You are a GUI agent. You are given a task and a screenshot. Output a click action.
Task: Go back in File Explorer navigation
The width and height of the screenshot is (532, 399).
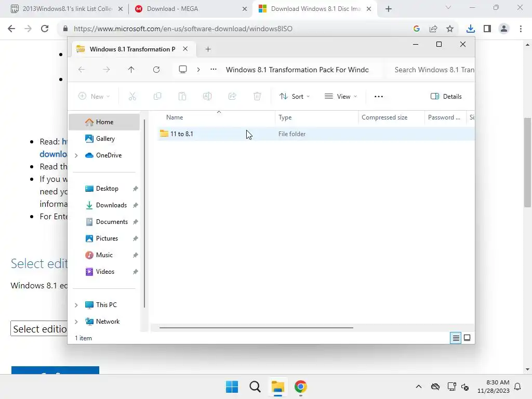pyautogui.click(x=82, y=70)
